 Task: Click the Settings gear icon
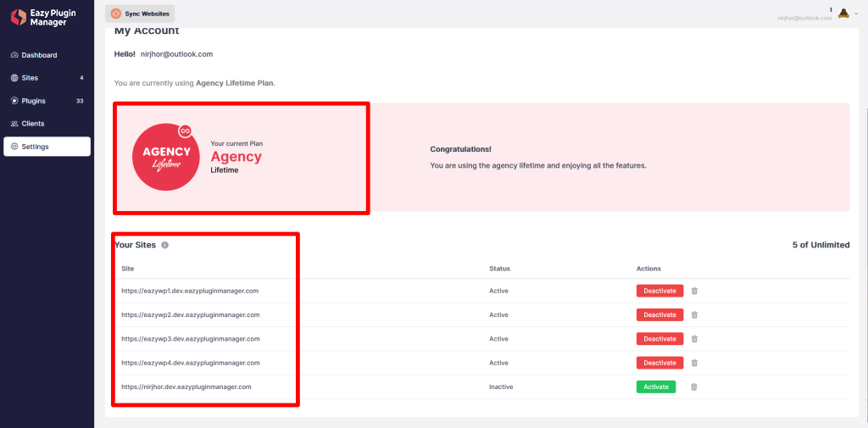(x=14, y=147)
